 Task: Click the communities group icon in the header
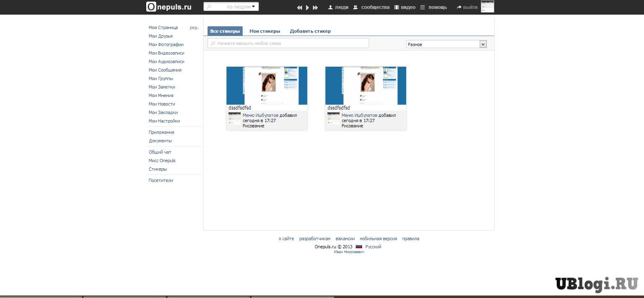click(x=355, y=7)
